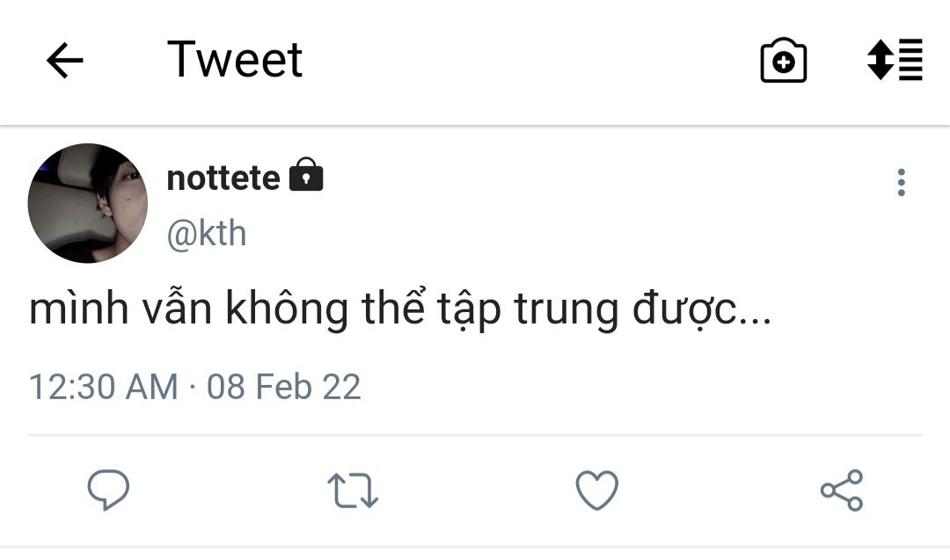950x560 pixels.
Task: Open the three-dot tweet options menu
Action: [901, 182]
